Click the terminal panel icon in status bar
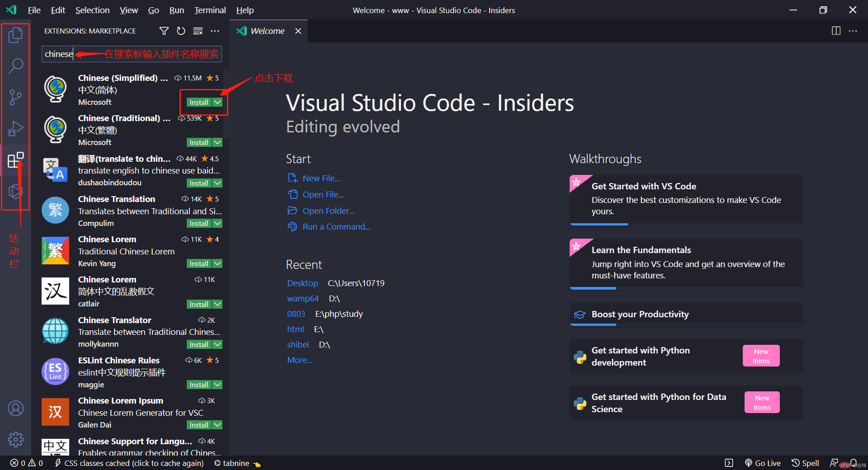 [729, 463]
